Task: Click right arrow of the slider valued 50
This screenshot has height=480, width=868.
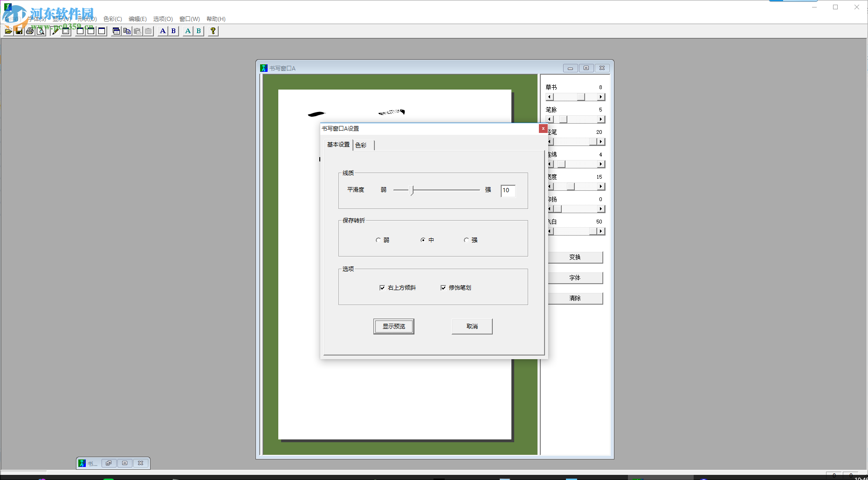Action: pyautogui.click(x=601, y=231)
